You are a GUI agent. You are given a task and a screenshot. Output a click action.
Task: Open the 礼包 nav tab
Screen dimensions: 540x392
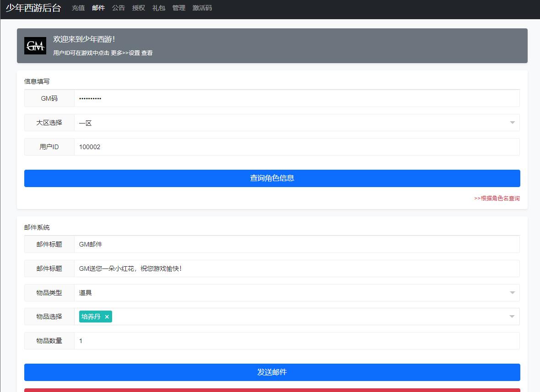point(159,8)
